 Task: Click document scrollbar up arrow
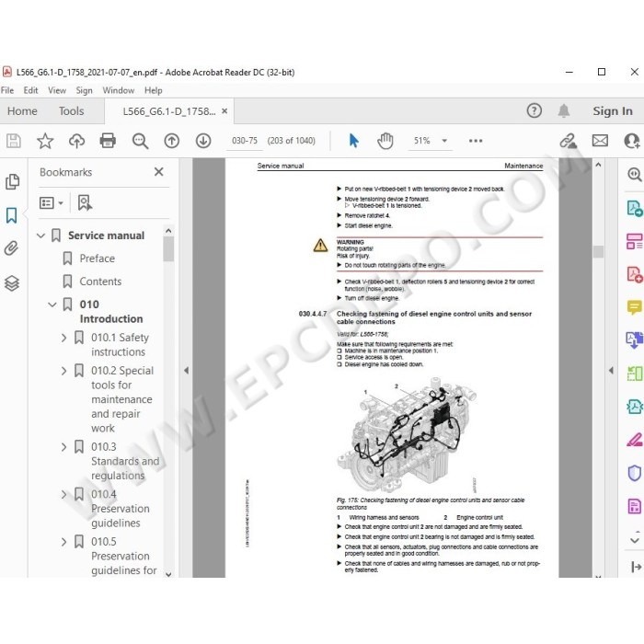pyautogui.click(x=598, y=165)
